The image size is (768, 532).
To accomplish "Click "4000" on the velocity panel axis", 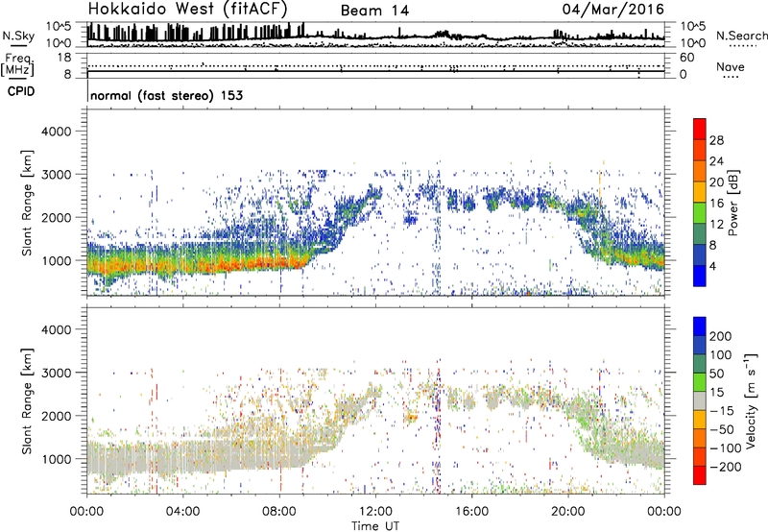I will tap(57, 329).
